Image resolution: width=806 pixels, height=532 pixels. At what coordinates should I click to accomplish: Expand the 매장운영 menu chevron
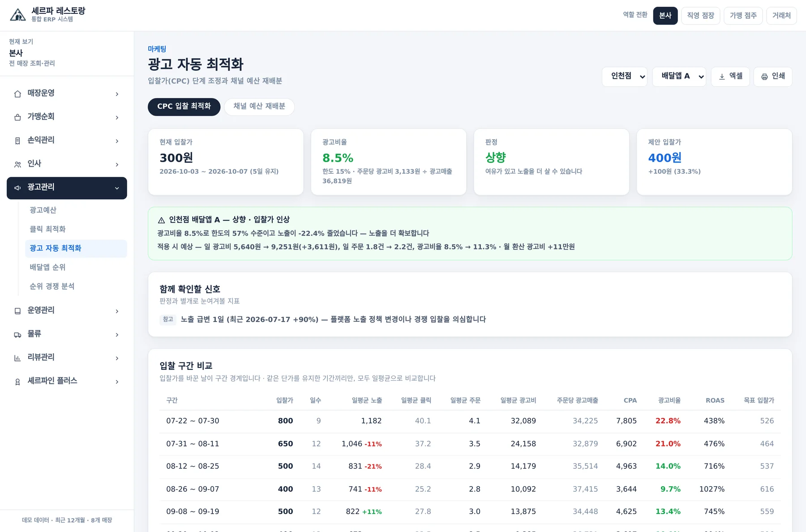(x=117, y=94)
